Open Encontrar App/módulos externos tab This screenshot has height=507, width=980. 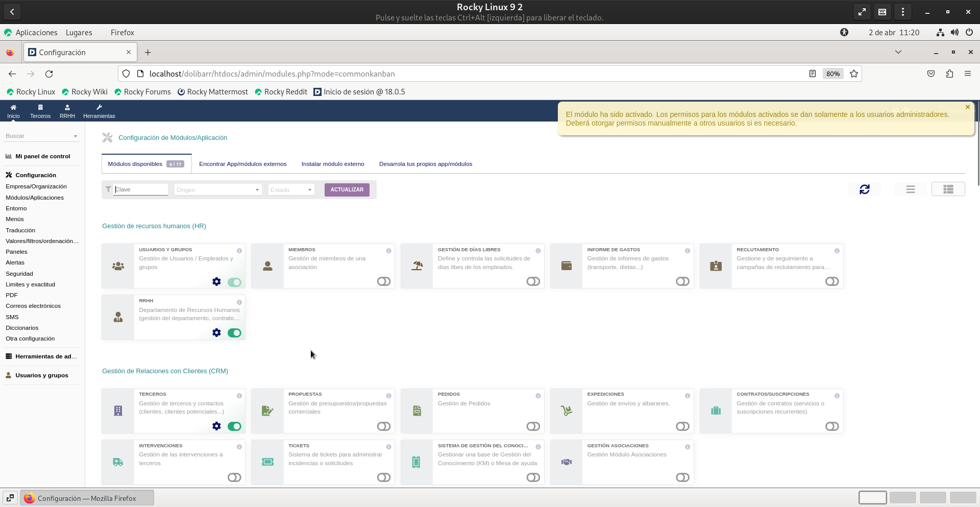click(242, 164)
